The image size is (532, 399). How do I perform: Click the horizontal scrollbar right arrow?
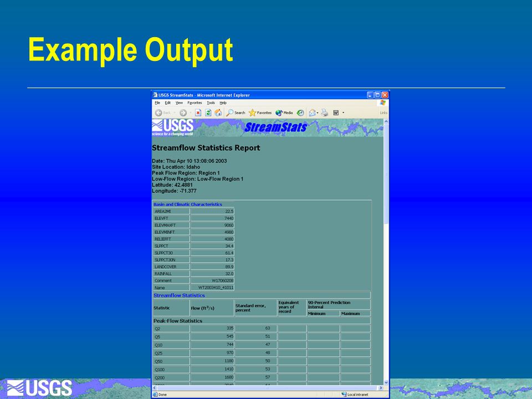(381, 388)
